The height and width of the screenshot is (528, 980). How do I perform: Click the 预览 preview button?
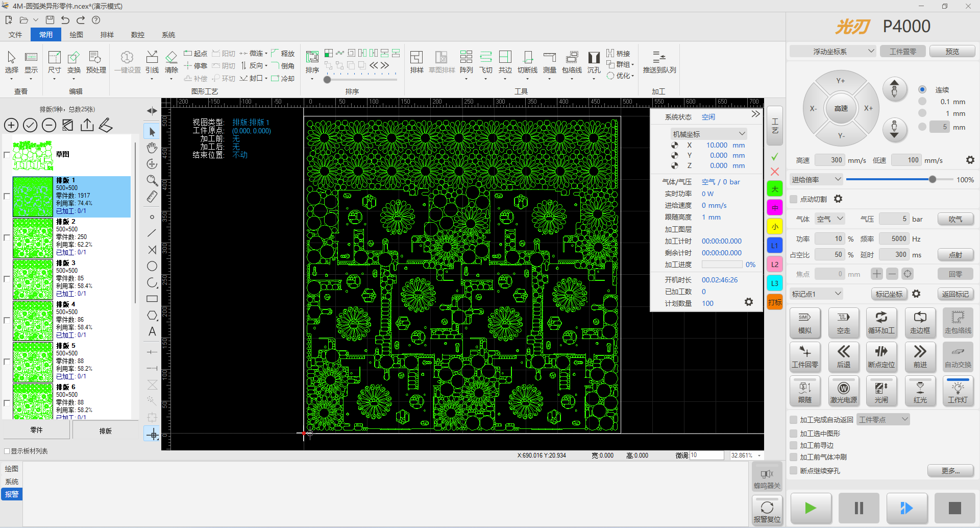tap(952, 52)
